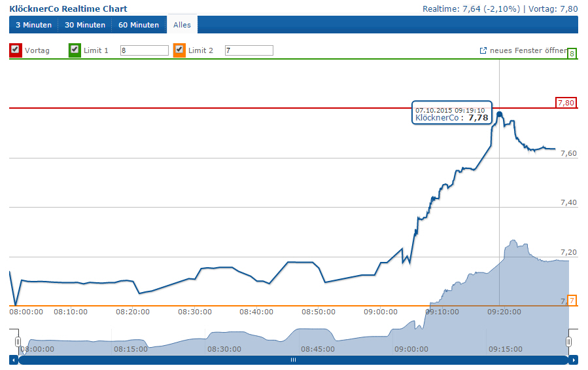This screenshot has width=588, height=370.
Task: Click the navigator scrollbar grip in middle
Action: click(x=293, y=360)
